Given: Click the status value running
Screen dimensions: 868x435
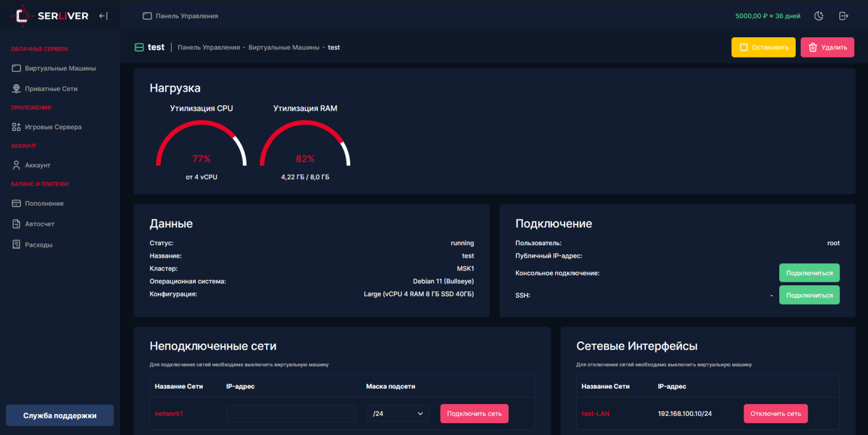Looking at the screenshot, I should pyautogui.click(x=462, y=243).
